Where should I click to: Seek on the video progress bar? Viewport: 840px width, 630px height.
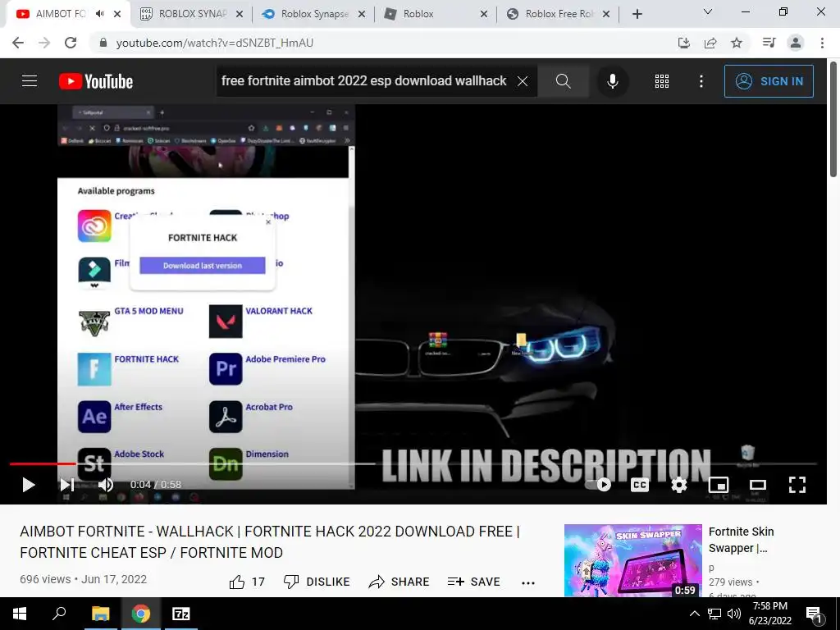click(x=413, y=464)
